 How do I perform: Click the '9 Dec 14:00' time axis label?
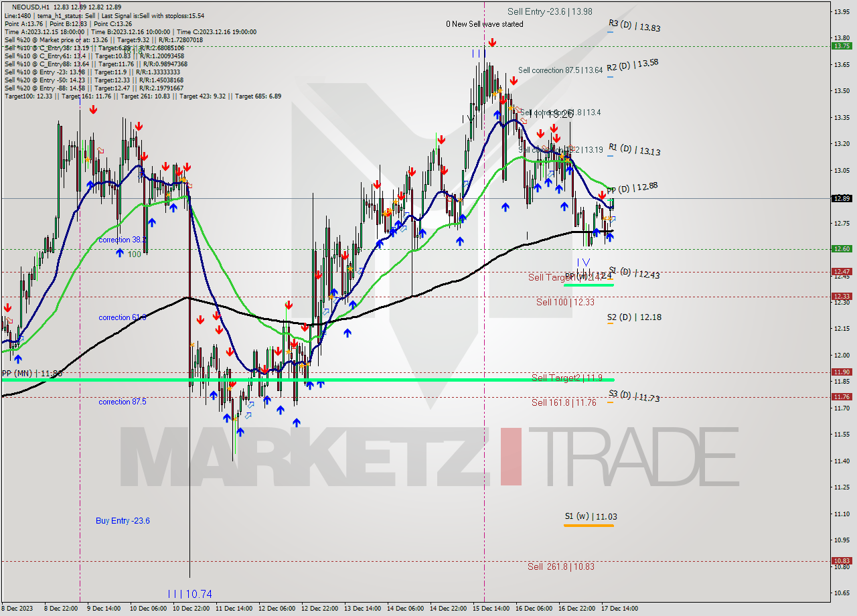[x=104, y=609]
